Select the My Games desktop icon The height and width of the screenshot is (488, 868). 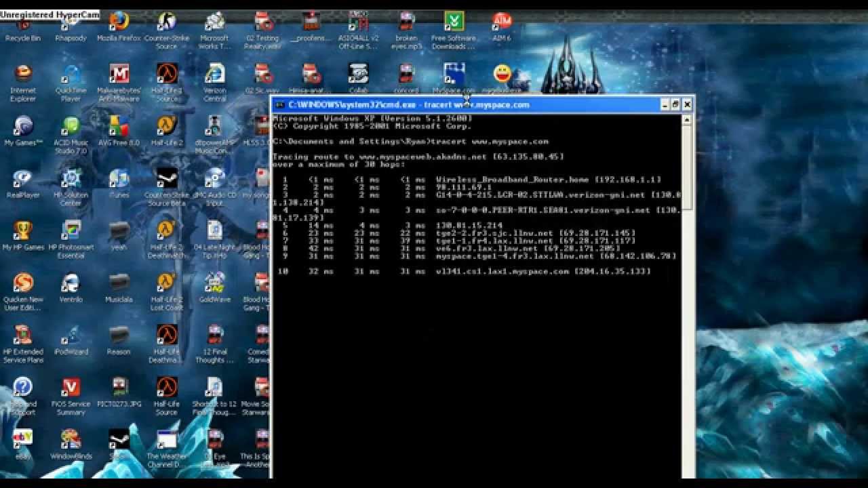point(23,131)
